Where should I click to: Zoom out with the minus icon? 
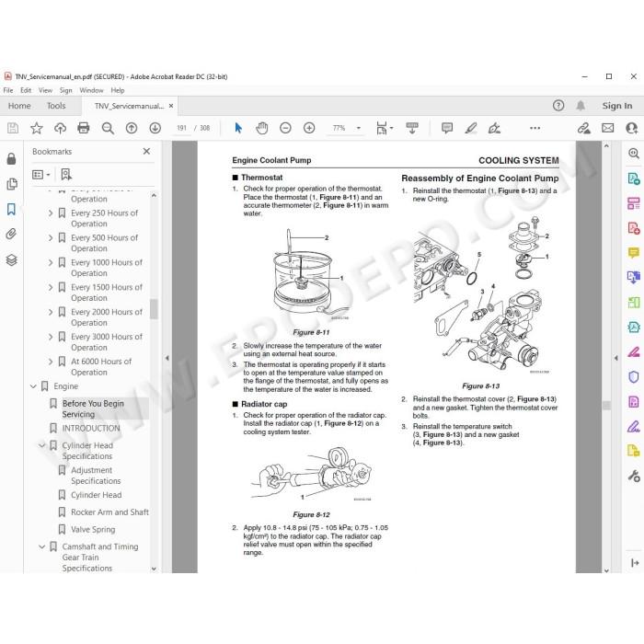(x=285, y=128)
